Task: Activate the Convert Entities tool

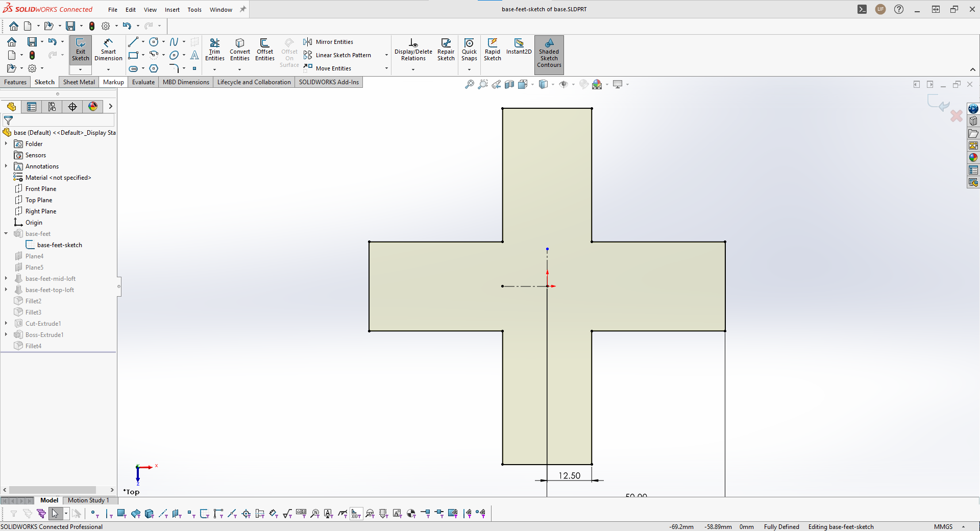Action: (240, 50)
